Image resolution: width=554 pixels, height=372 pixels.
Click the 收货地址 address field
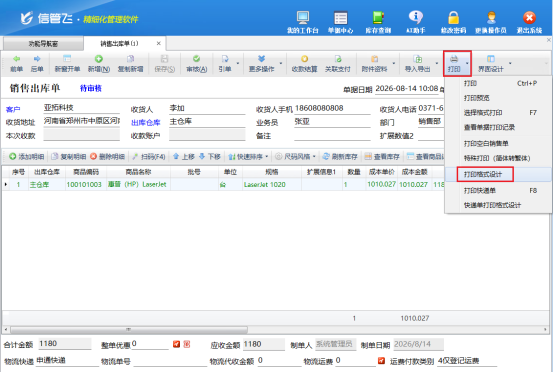point(82,121)
